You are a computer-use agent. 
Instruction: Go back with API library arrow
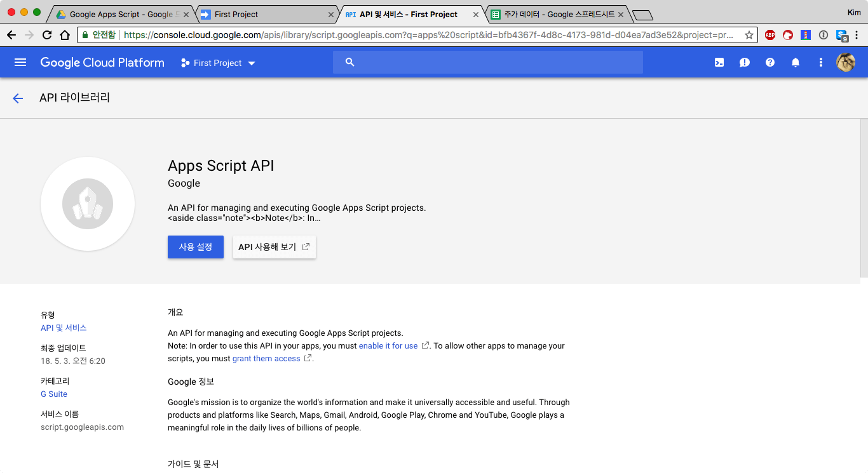click(18, 98)
